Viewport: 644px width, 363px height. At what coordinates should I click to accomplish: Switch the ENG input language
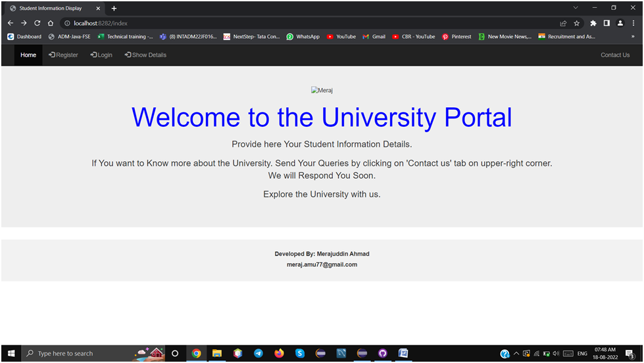coord(582,354)
